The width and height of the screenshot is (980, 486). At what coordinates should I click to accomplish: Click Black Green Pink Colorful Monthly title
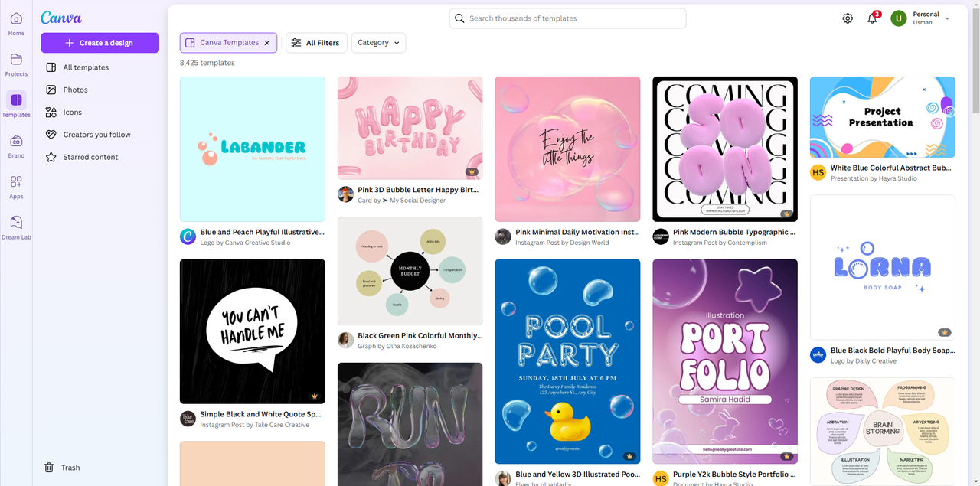[420, 335]
